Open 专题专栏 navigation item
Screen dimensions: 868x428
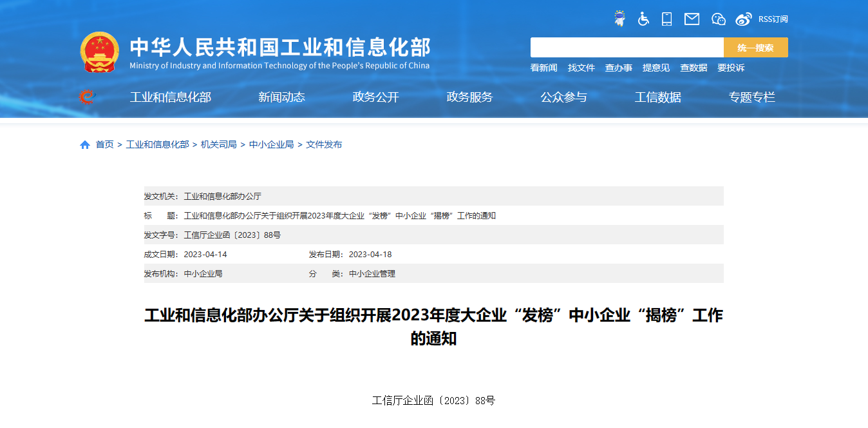(x=751, y=97)
